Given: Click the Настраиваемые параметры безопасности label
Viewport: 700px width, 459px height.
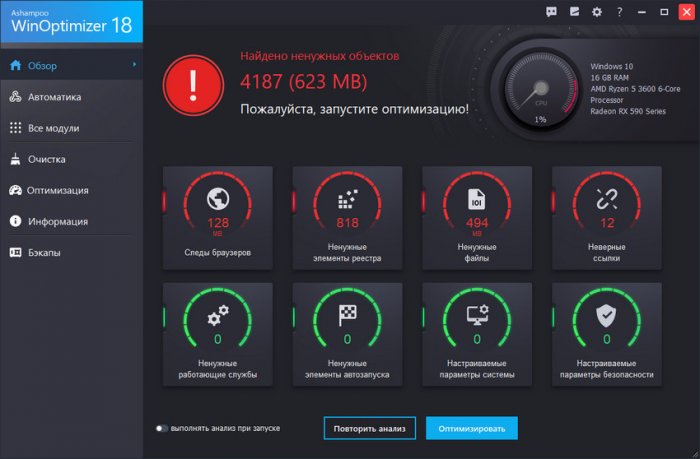Looking at the screenshot, I should tap(607, 369).
